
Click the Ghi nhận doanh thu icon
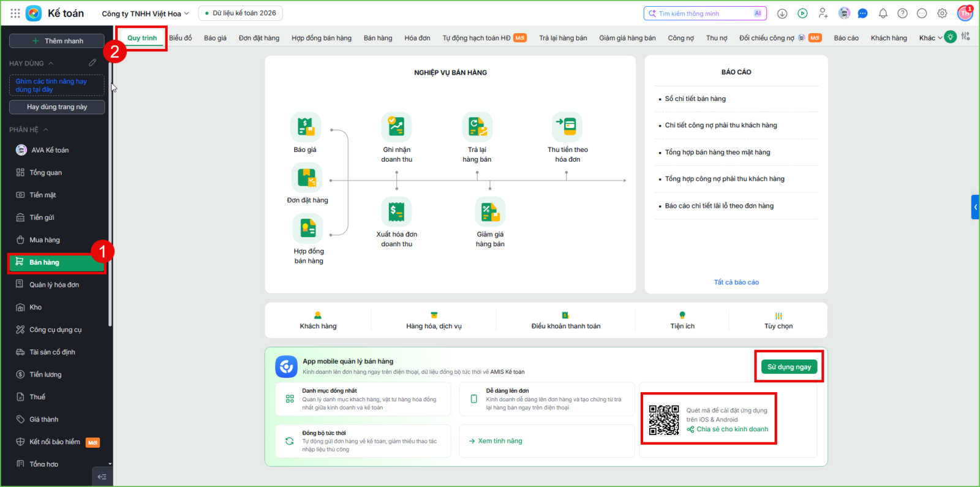pyautogui.click(x=396, y=127)
